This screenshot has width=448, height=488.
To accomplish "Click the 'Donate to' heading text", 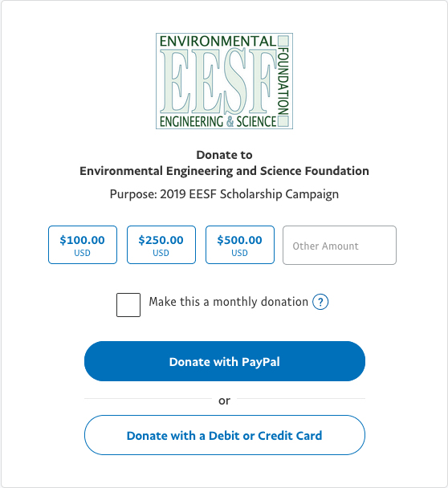I will click(x=224, y=155).
